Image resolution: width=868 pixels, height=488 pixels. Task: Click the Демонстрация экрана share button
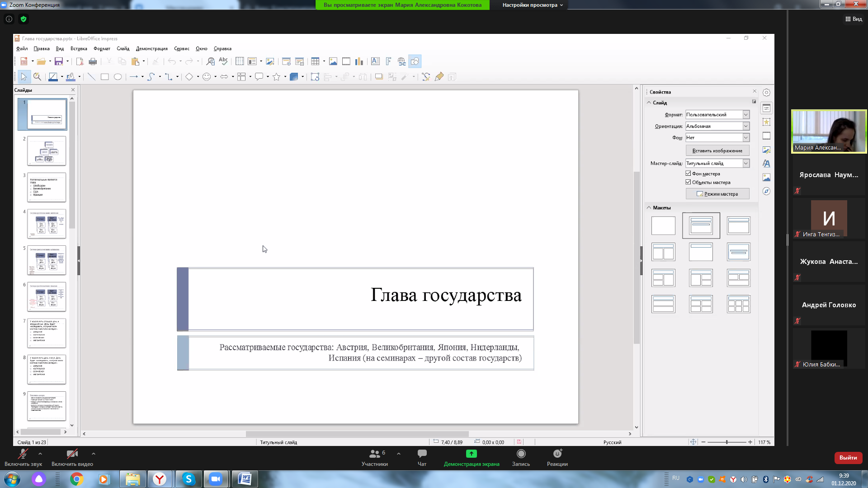coord(472,458)
